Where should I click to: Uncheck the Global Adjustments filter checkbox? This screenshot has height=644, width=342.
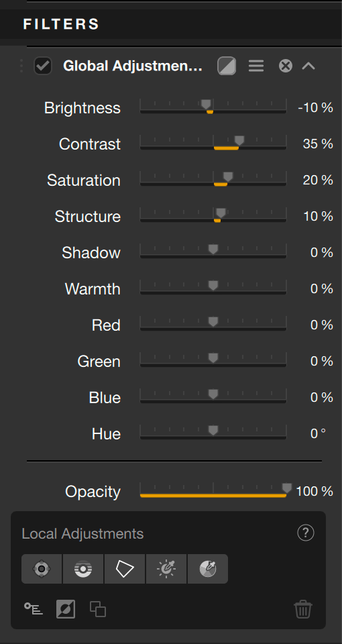point(43,66)
